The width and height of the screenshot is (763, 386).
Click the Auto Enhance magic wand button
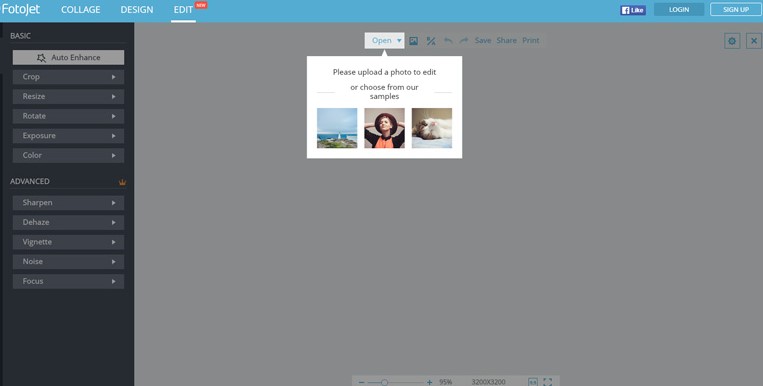(68, 57)
